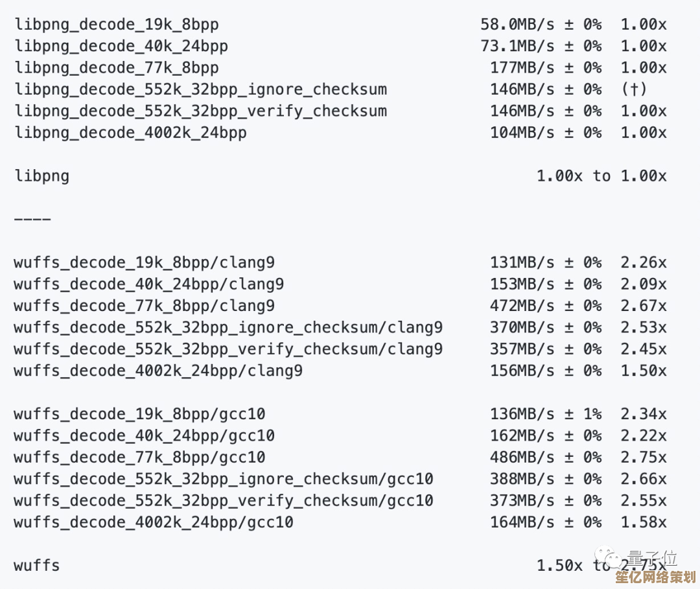Click the "± 1%" variance value
Screen dimensions: 700x589
(582, 413)
